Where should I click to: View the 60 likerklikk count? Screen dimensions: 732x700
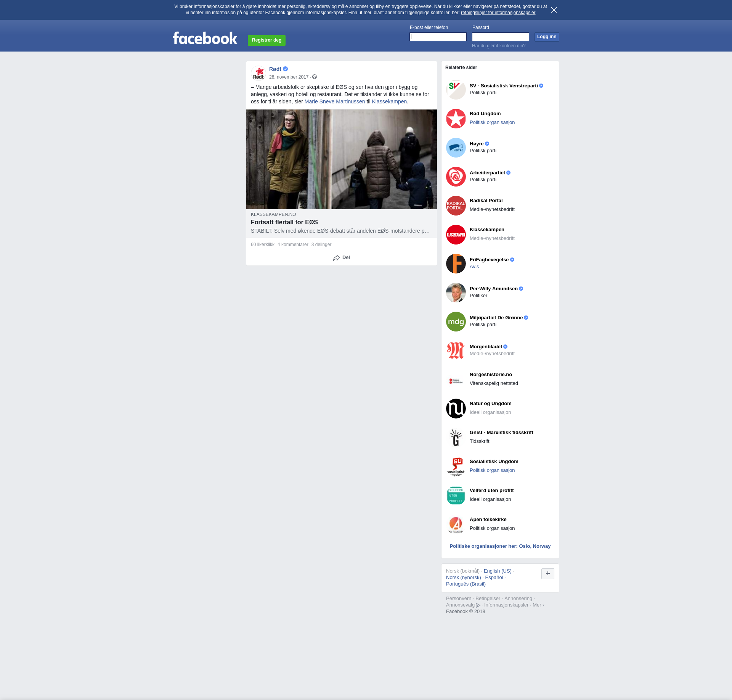pos(263,245)
